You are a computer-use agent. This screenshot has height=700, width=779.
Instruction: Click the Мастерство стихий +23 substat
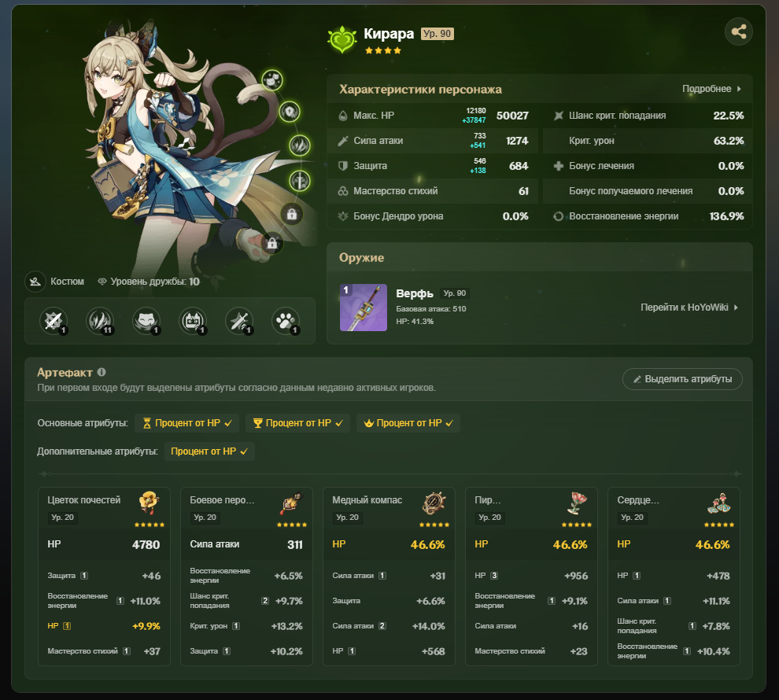[531, 651]
